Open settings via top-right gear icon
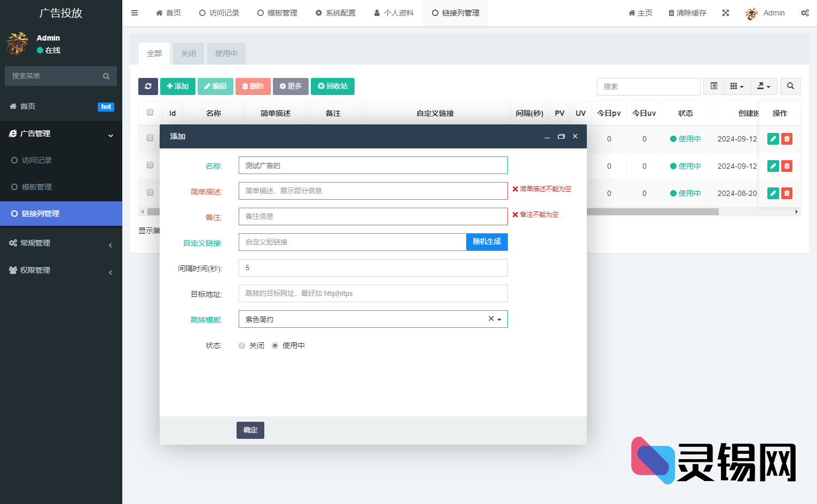 tap(805, 12)
